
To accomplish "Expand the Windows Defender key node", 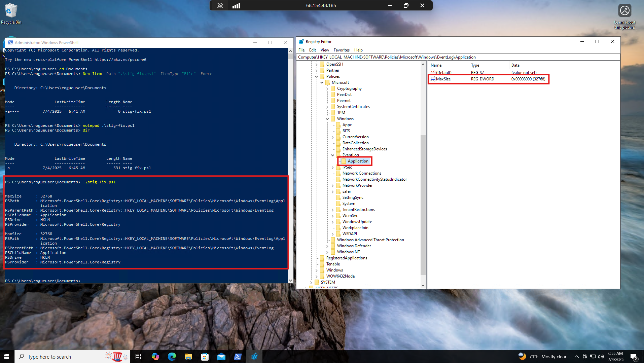I will coord(327,246).
